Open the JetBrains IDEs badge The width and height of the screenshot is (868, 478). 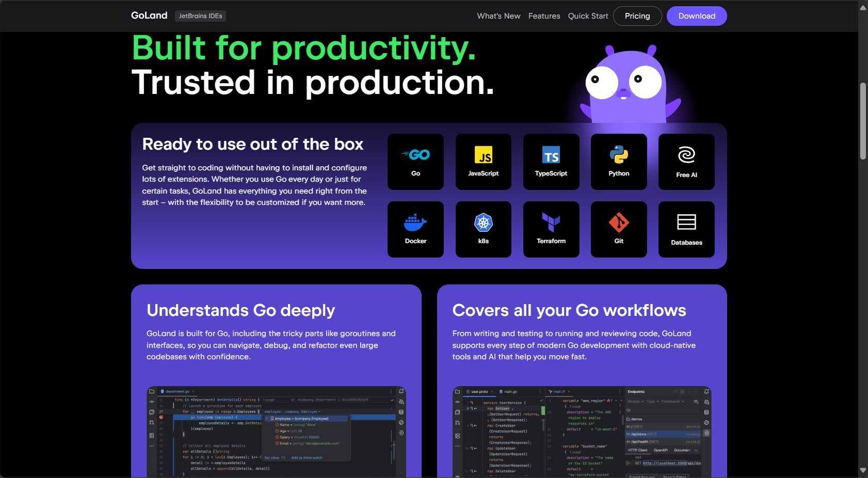point(200,16)
